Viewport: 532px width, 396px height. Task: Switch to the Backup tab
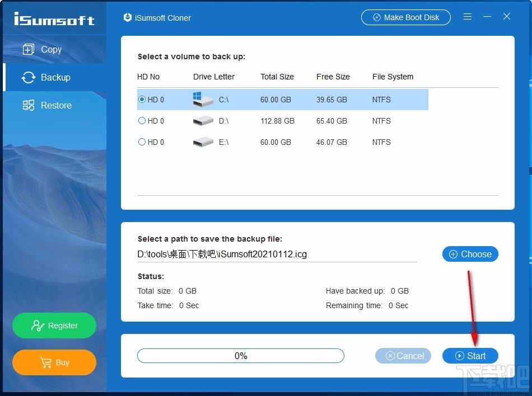54,77
